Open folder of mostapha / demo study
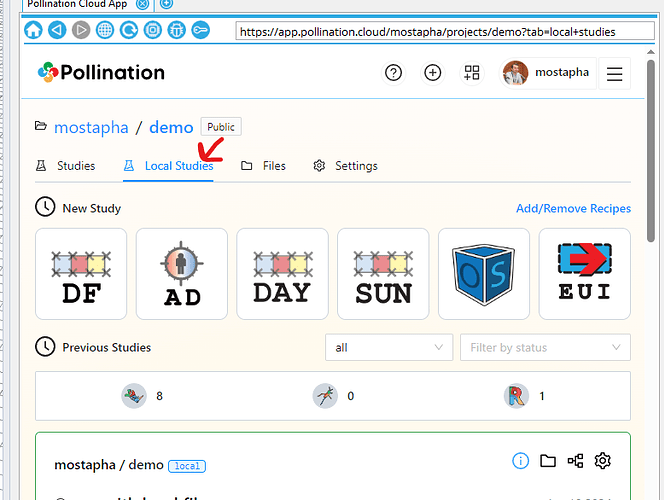 [x=548, y=461]
